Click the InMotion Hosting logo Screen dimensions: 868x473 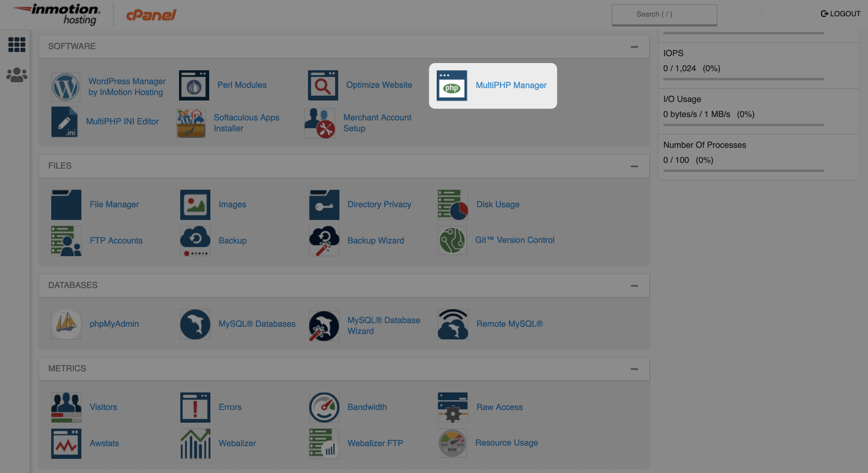pos(57,14)
